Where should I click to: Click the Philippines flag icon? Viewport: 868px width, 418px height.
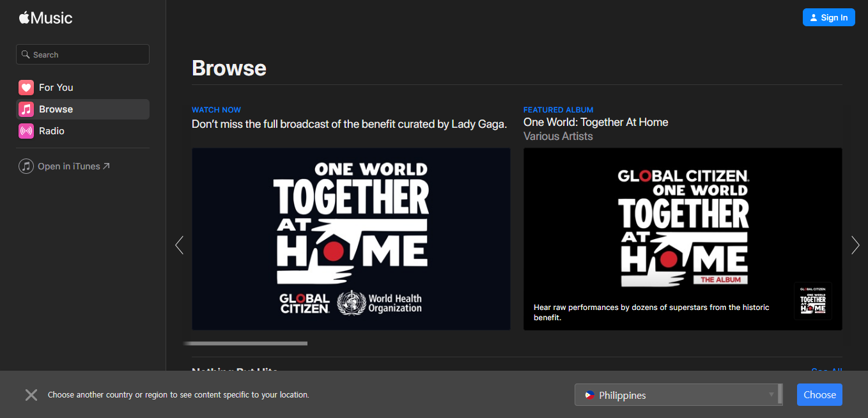(x=589, y=396)
